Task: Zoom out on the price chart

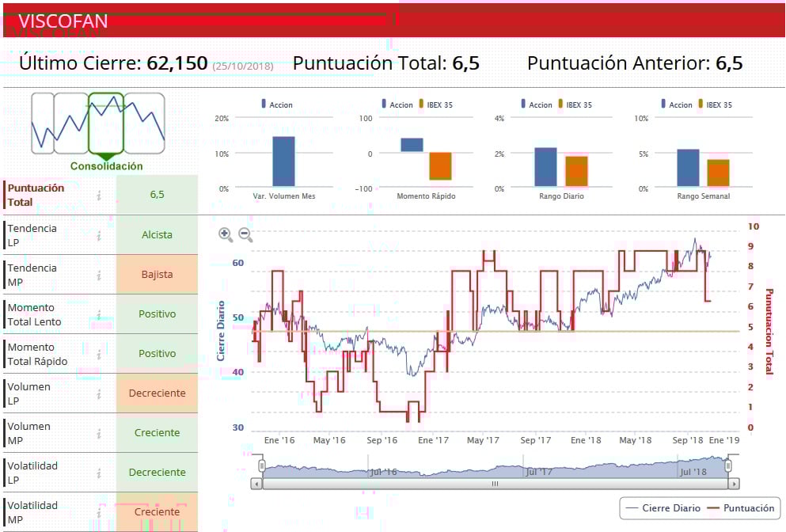Action: pyautogui.click(x=245, y=234)
